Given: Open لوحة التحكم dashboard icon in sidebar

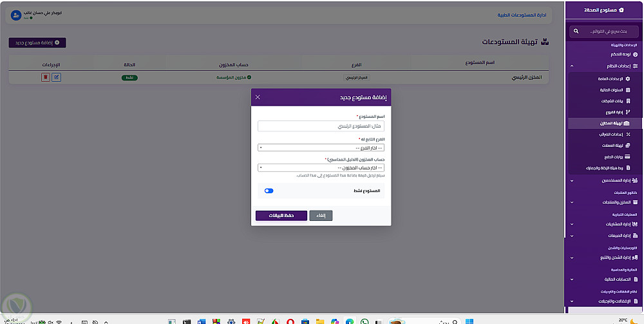Looking at the screenshot, I should (636, 54).
